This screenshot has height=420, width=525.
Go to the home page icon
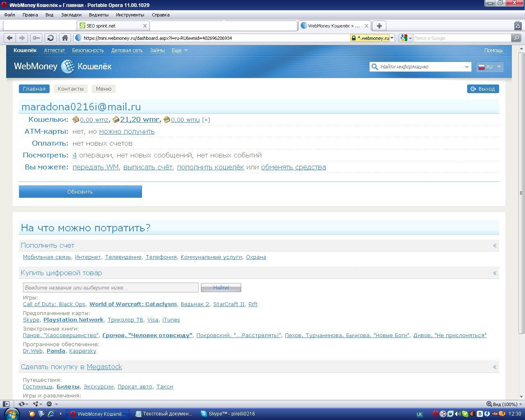coord(65,38)
